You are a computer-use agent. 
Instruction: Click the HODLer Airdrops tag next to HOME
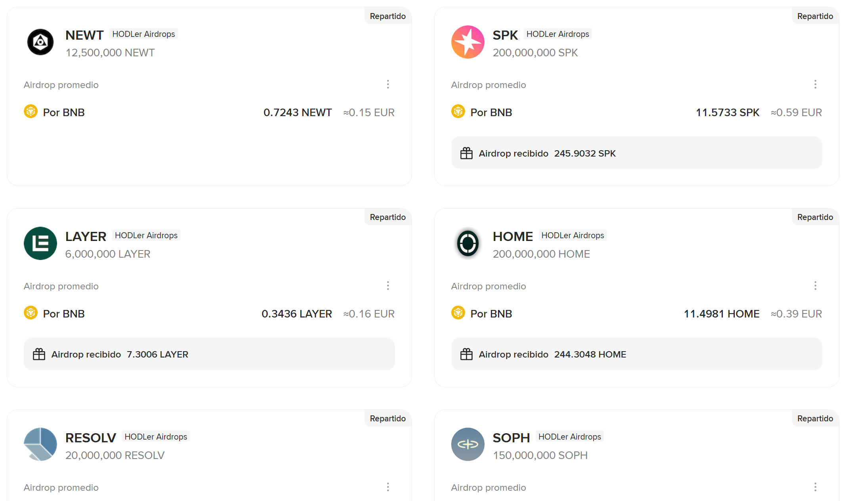(573, 235)
